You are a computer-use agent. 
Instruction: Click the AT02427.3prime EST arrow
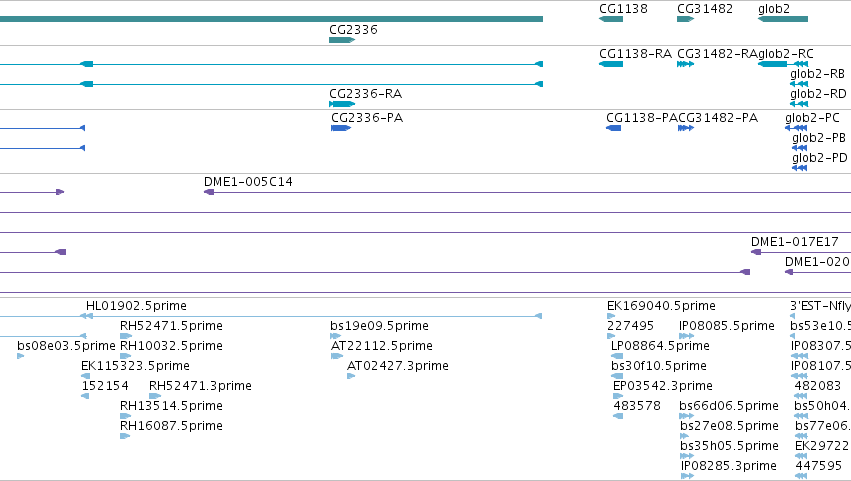351,376
